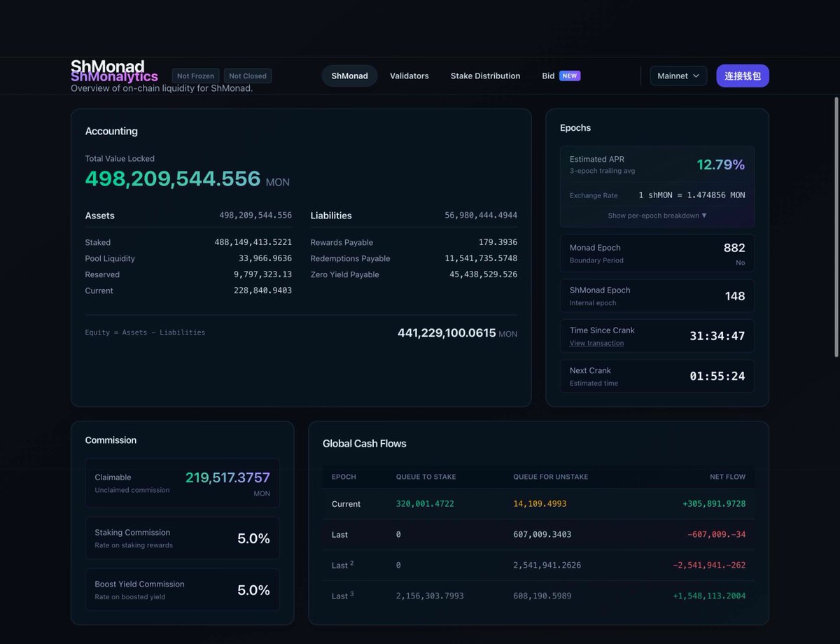Click the Not Closed status badge

click(x=248, y=76)
